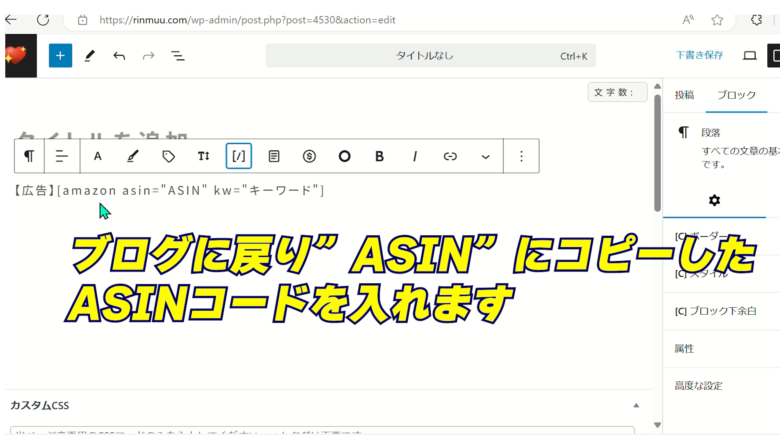Open block options three-dot menu

pyautogui.click(x=521, y=156)
